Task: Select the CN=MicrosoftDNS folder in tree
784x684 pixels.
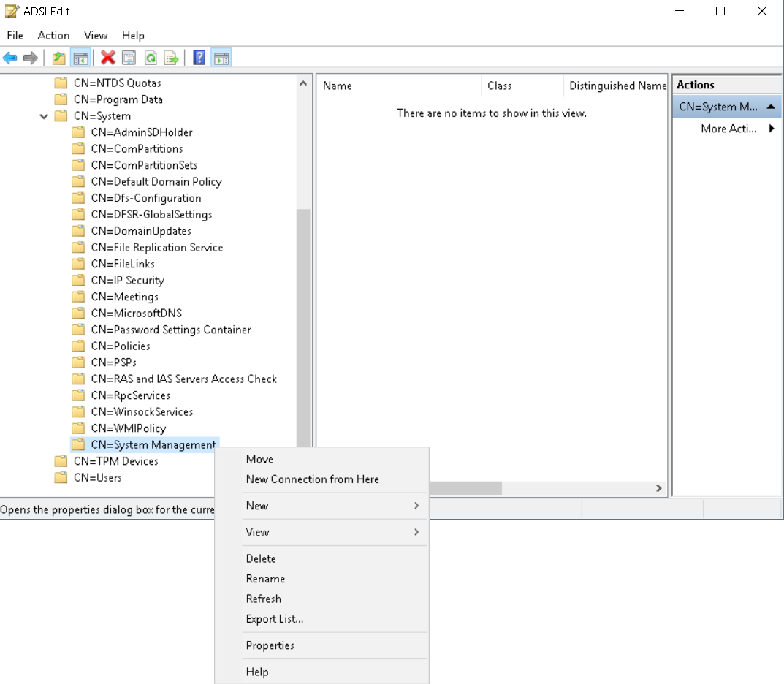Action: 136,313
